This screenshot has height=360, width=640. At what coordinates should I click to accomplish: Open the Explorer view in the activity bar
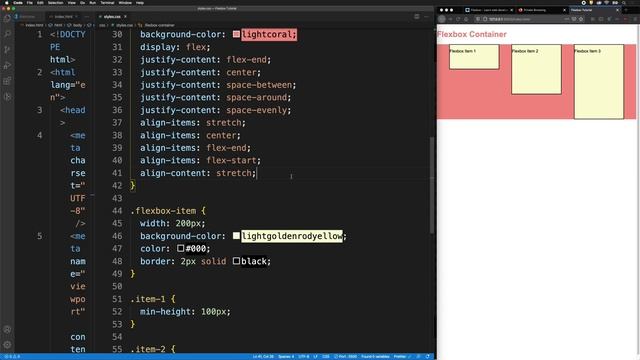pos(7,18)
